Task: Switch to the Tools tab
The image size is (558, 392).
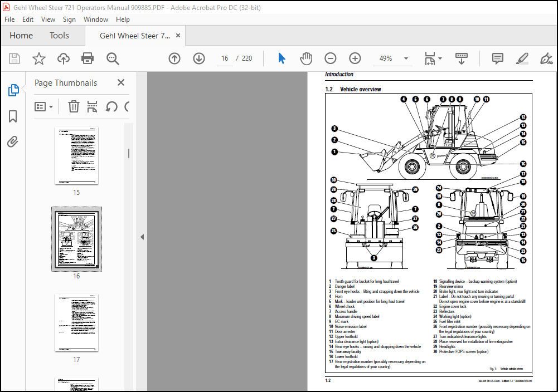Action: coord(59,35)
